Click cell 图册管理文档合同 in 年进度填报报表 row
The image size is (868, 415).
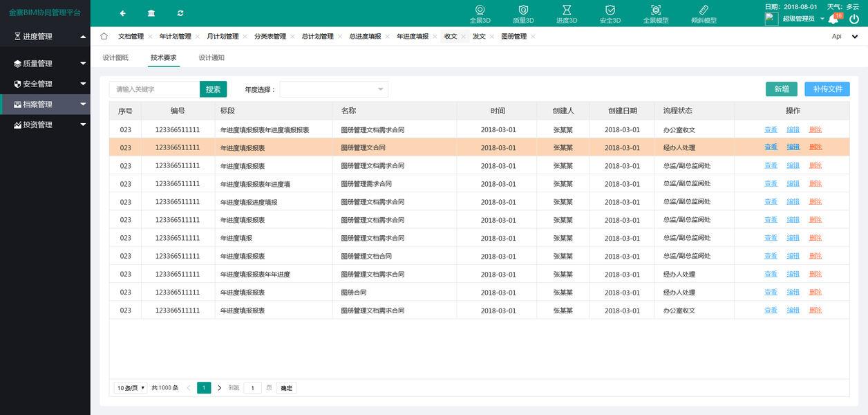366,256
